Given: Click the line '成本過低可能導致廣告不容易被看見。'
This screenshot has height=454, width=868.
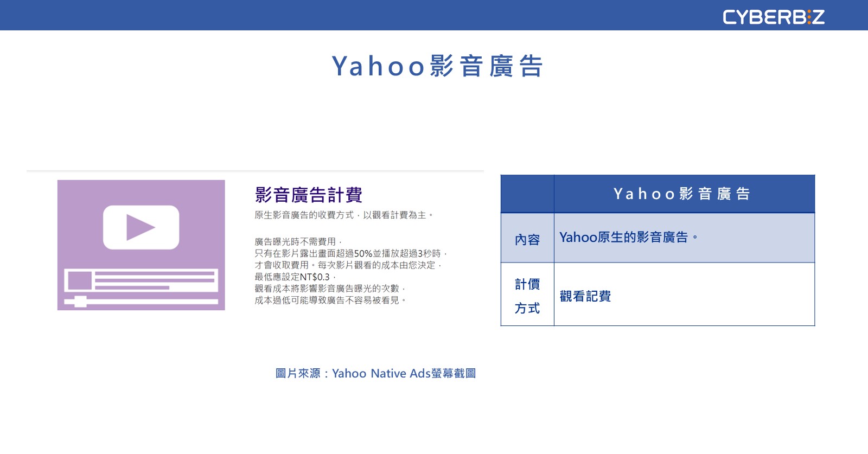Looking at the screenshot, I should (x=330, y=300).
